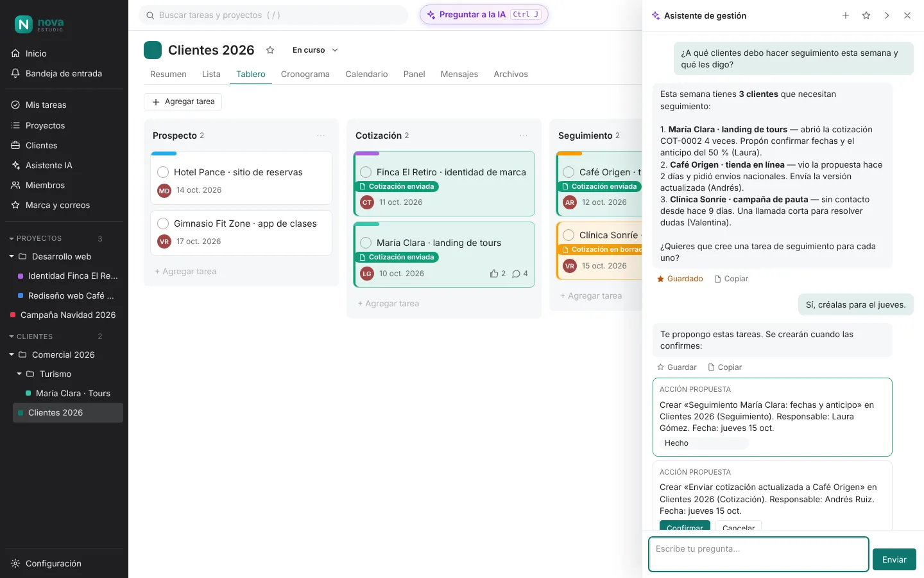Viewport: 924px width, 578px height.
Task: Open Prospecto column options menu
Action: [x=321, y=136]
